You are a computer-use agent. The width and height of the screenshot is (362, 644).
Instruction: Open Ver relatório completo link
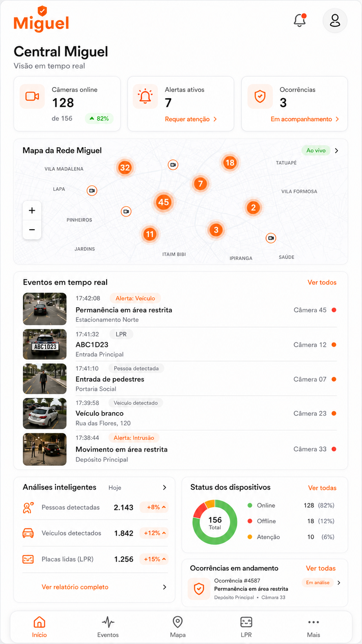click(75, 587)
